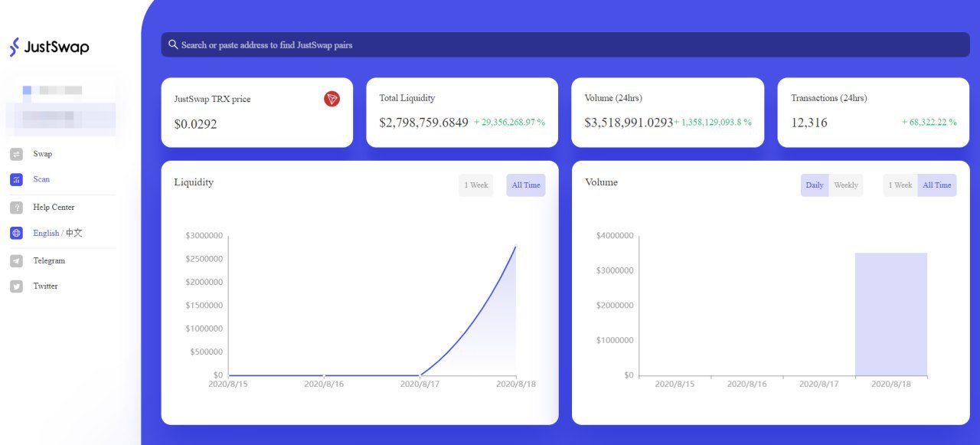This screenshot has width=980, height=445.
Task: Click the + 1,358,129,093.8 % change
Action: [713, 123]
